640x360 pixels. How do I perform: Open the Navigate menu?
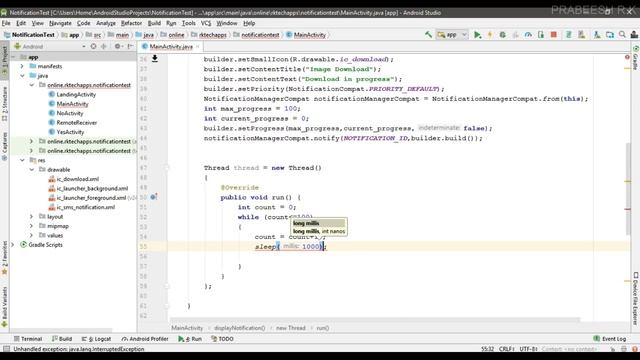[60, 23]
